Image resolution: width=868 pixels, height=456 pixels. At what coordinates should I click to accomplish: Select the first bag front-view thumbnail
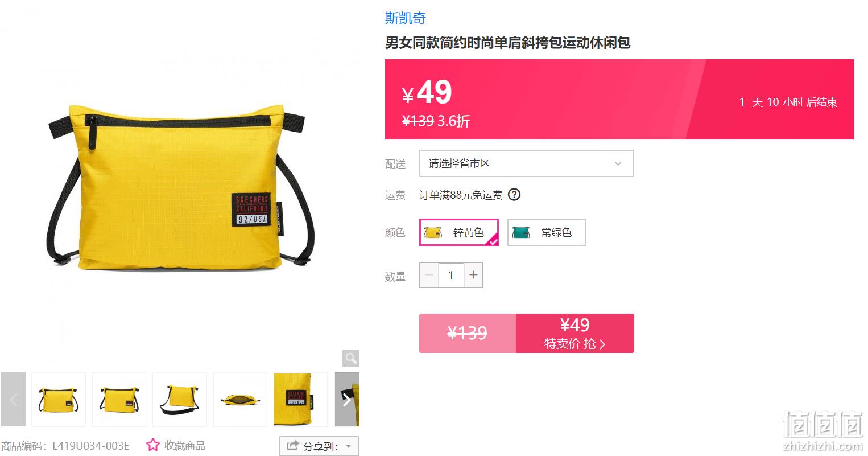(x=59, y=399)
